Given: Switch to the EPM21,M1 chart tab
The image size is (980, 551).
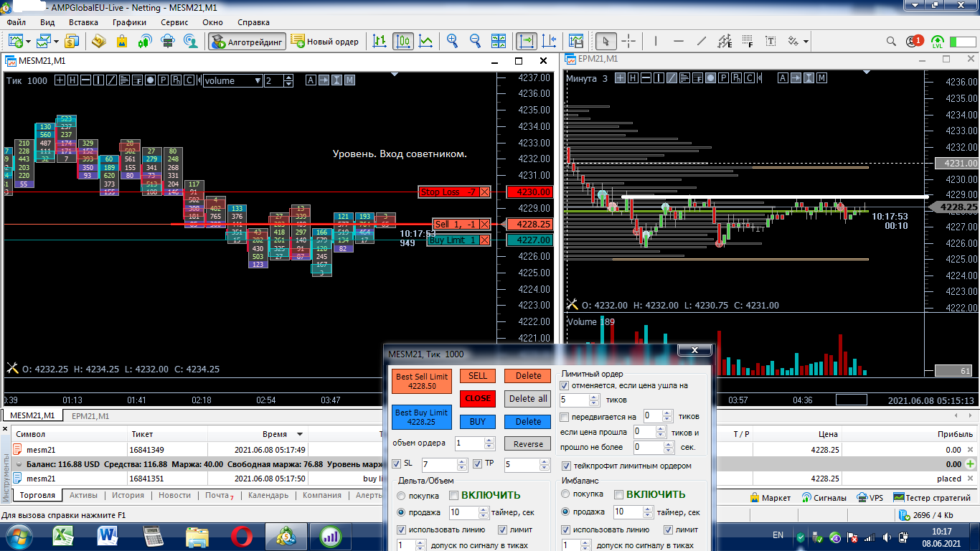Looking at the screenshot, I should tap(90, 416).
